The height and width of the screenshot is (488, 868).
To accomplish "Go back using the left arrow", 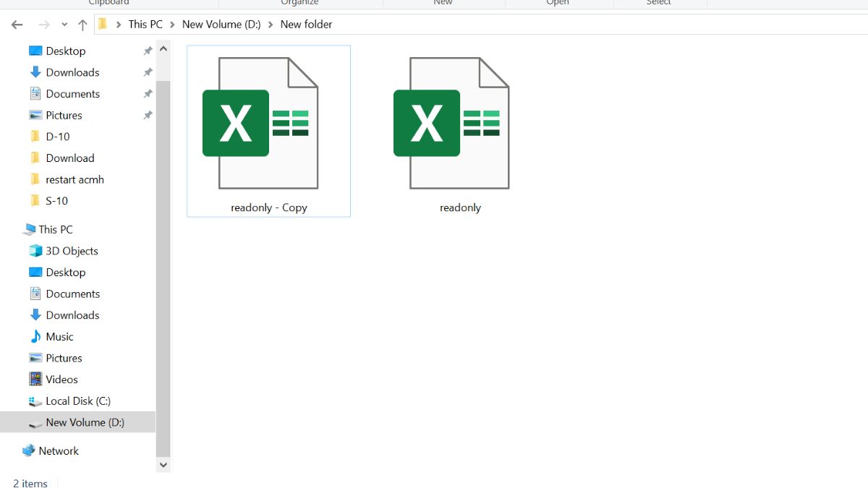I will pyautogui.click(x=17, y=25).
